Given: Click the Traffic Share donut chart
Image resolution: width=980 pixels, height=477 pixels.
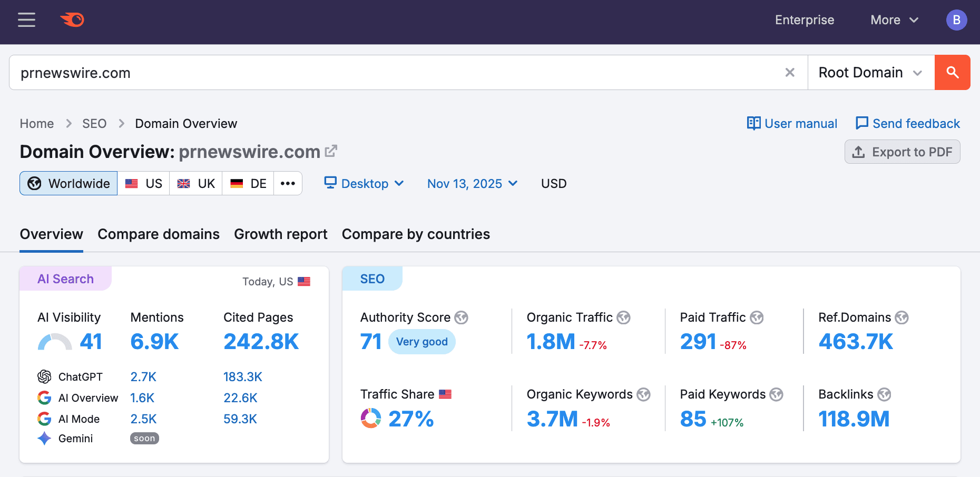Looking at the screenshot, I should coord(371,419).
